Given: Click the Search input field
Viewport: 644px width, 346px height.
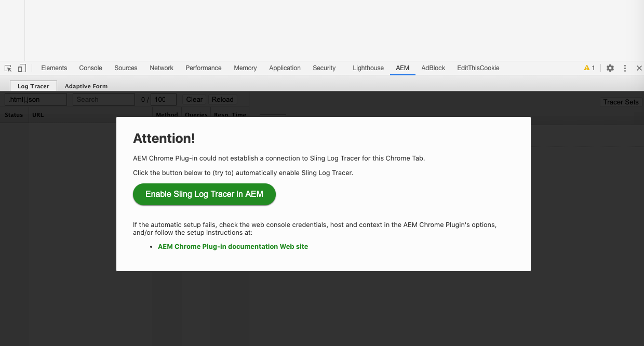Looking at the screenshot, I should (x=103, y=100).
